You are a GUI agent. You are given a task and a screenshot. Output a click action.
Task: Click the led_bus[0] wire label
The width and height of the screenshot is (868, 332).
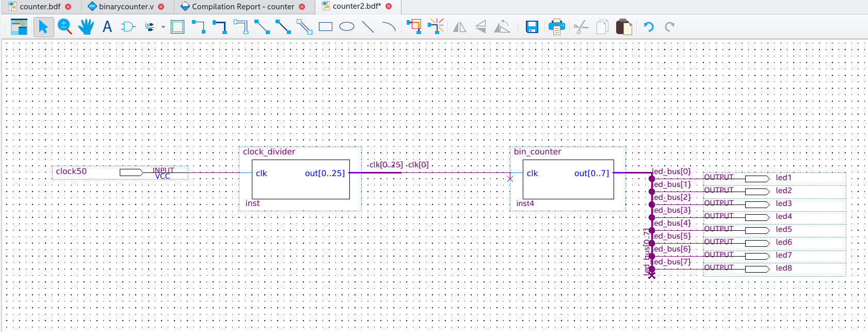pos(671,171)
